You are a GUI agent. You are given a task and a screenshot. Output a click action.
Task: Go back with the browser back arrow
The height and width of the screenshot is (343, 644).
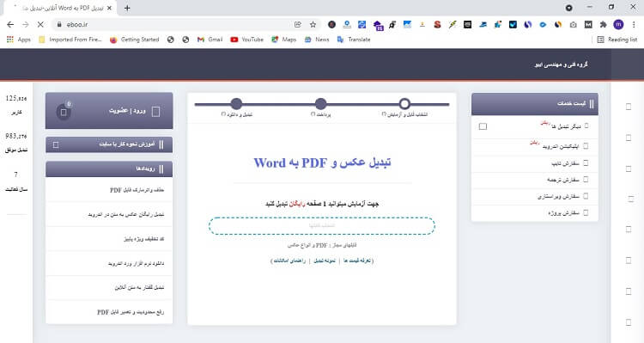[10, 25]
